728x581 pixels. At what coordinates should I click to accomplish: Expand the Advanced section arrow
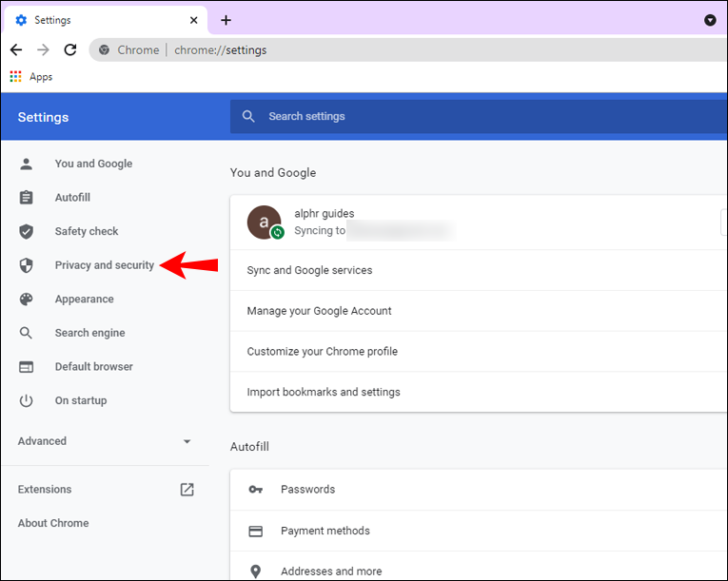coord(187,441)
